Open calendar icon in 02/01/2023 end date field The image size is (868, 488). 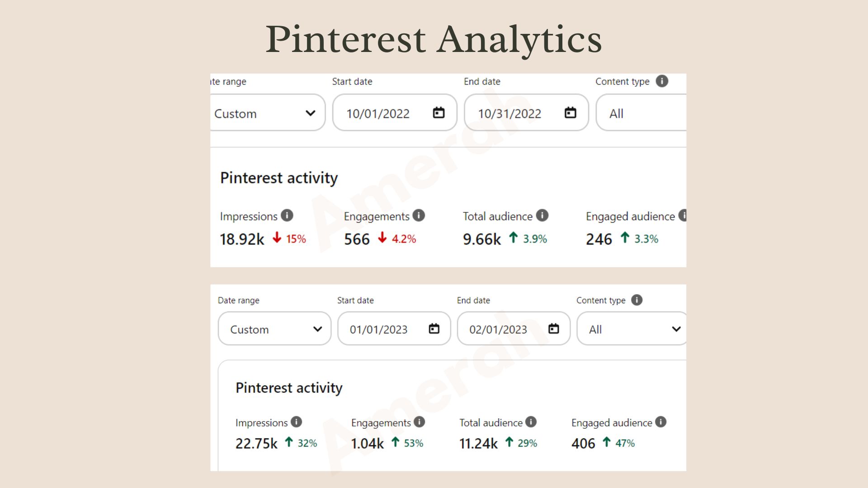point(553,328)
